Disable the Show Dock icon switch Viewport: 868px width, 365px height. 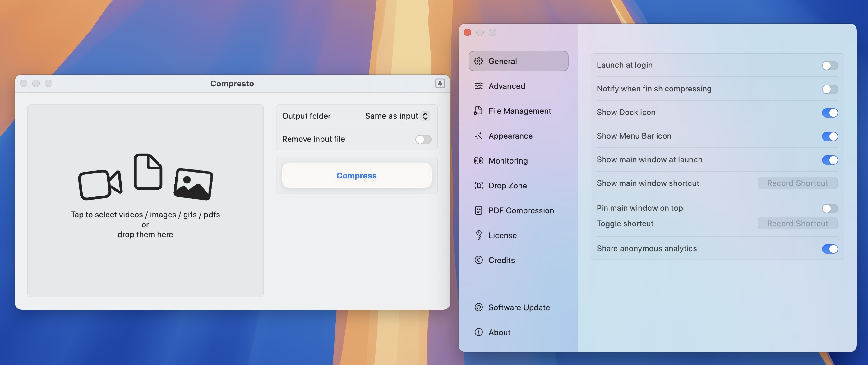click(x=829, y=113)
